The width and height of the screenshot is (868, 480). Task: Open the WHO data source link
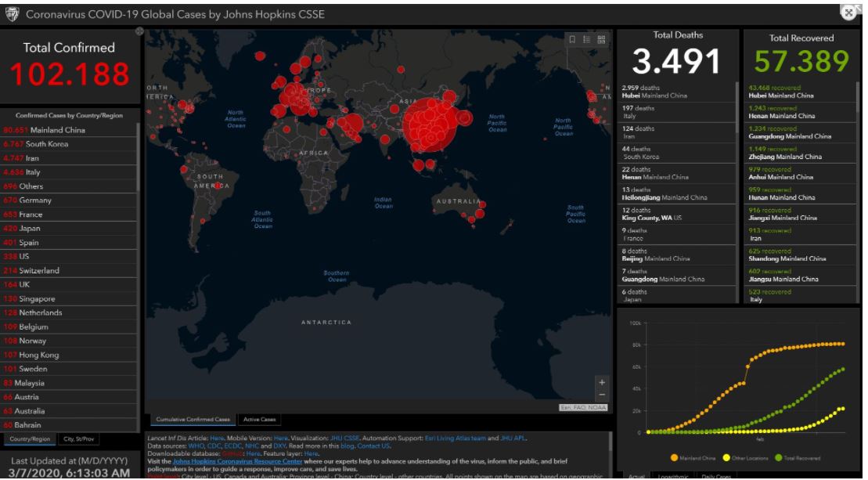pos(196,446)
